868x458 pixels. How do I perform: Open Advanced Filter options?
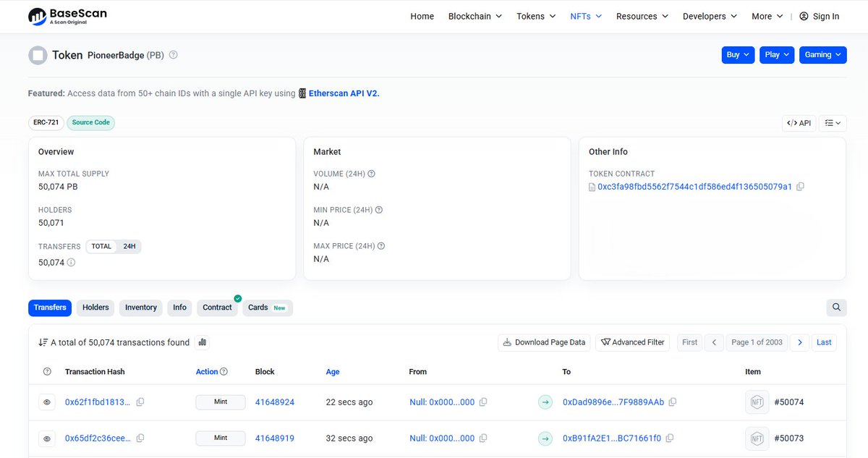(x=632, y=342)
